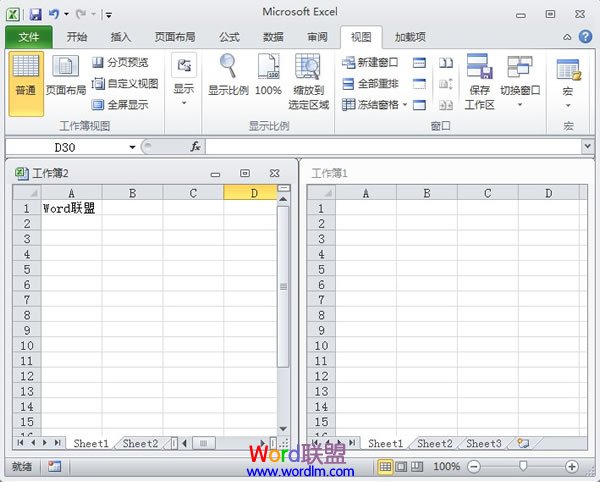Open Page Break Preview (分页预览)
600x482 pixels.
point(120,62)
